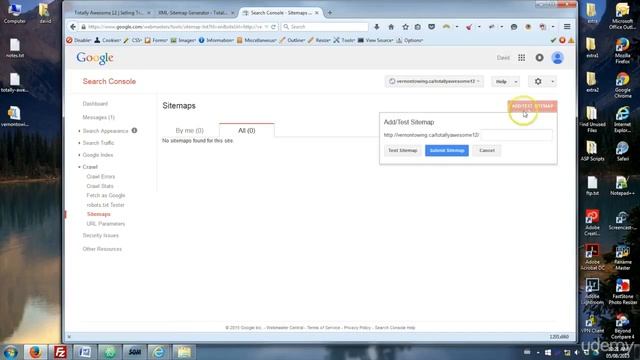
Task: Click View Source in developer toolbar
Action: click(x=376, y=40)
